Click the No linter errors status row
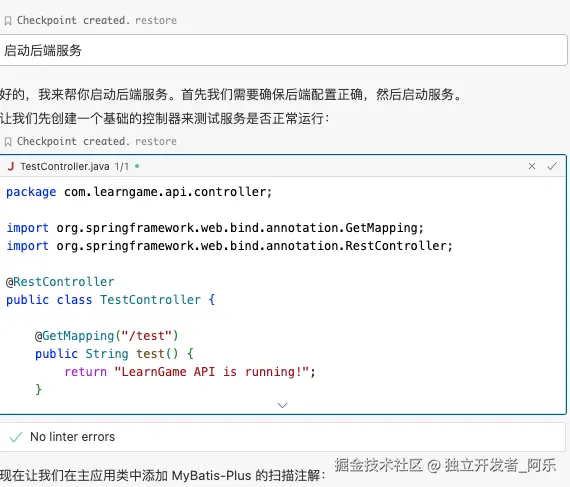This screenshot has height=487, width=570. tap(283, 437)
